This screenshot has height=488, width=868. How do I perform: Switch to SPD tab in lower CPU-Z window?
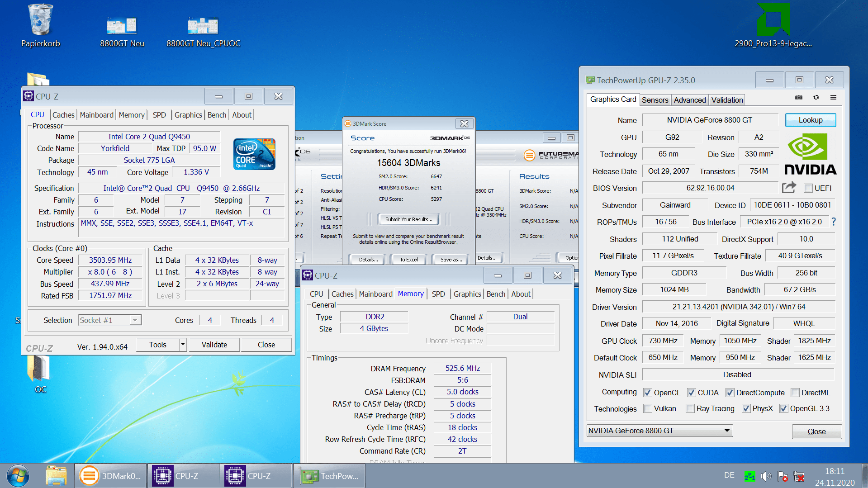(438, 294)
